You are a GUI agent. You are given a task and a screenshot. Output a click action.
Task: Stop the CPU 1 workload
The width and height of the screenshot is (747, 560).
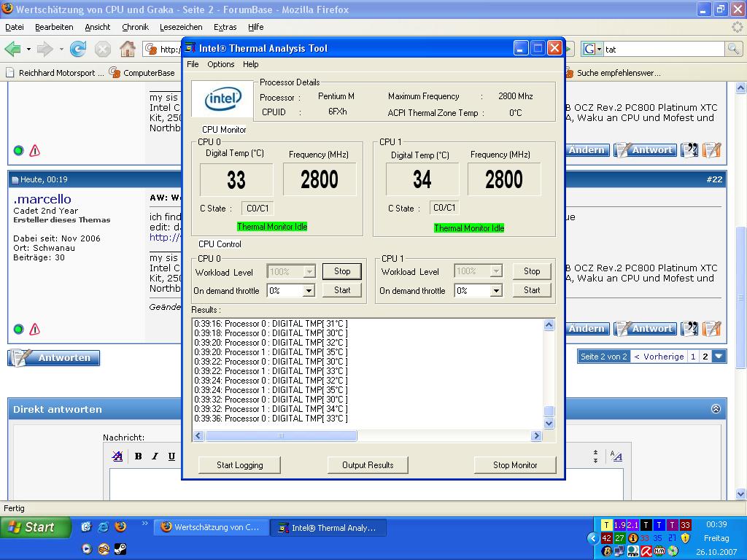click(532, 271)
